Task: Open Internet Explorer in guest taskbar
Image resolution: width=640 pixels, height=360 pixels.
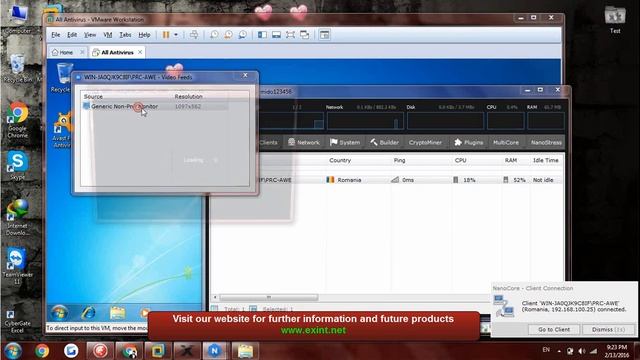Action: pyautogui.click(x=88, y=313)
